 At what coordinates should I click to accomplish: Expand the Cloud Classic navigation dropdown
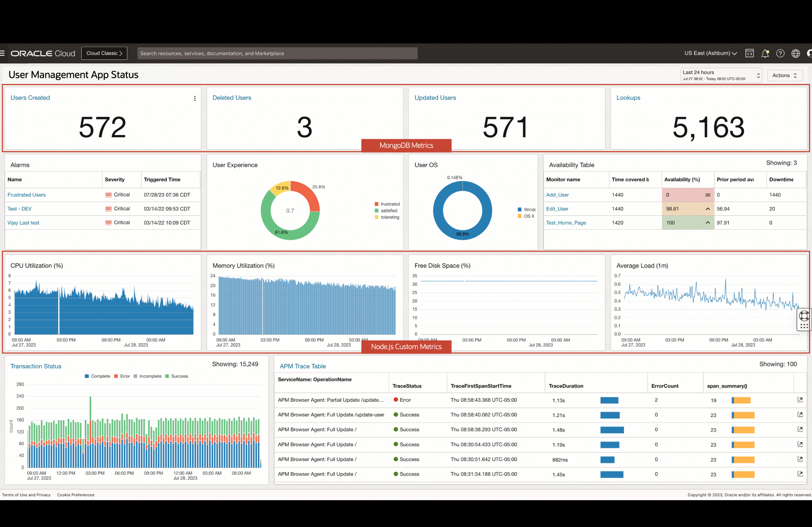click(x=104, y=53)
